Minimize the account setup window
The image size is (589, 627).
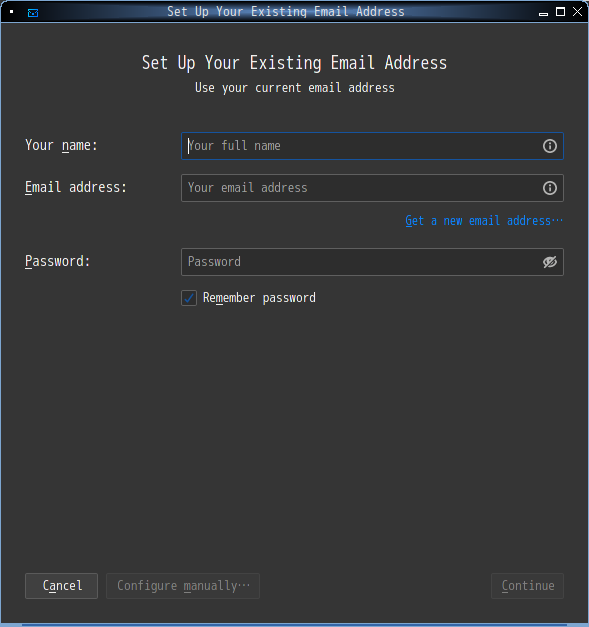[543, 13]
